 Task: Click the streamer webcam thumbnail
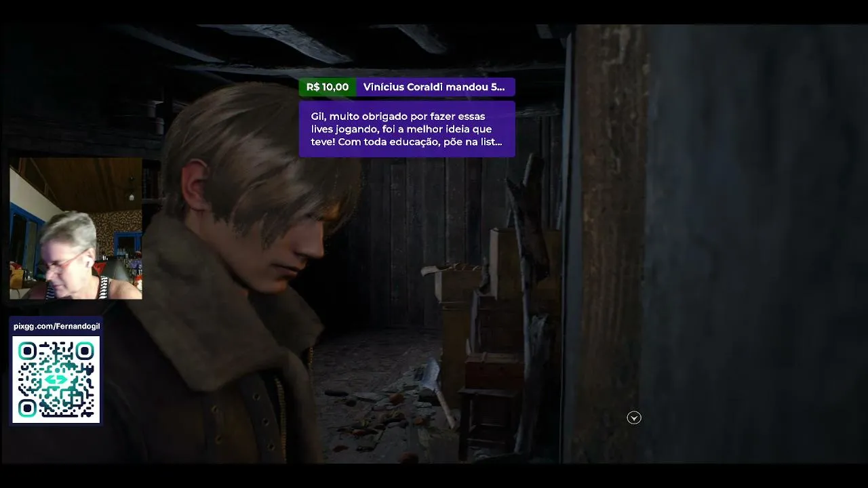76,228
